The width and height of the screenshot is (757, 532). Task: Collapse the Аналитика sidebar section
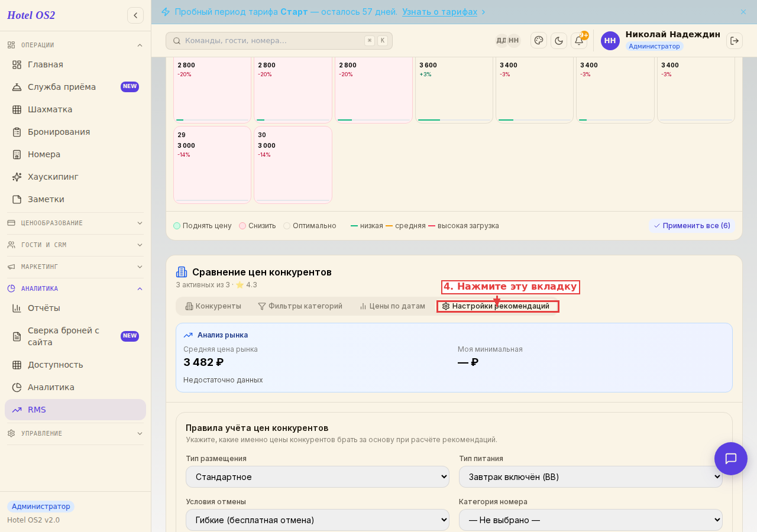(x=75, y=288)
